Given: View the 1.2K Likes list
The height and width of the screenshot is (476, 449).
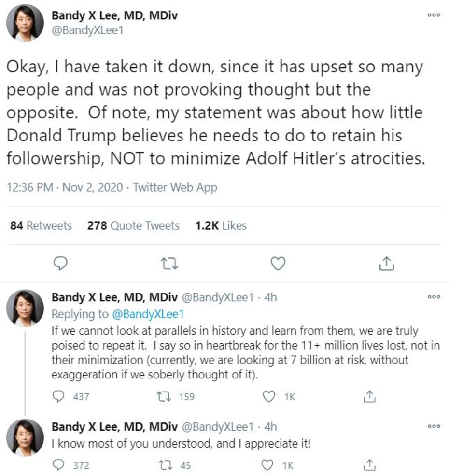Looking at the screenshot, I should tap(221, 225).
